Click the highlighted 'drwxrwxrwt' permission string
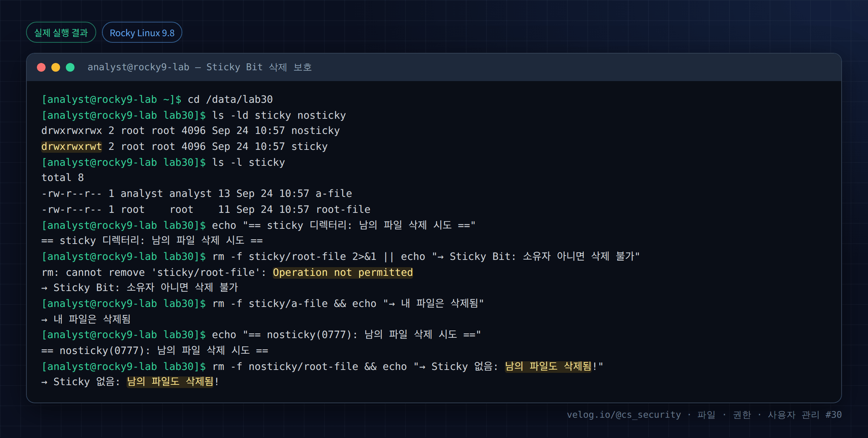The width and height of the screenshot is (868, 438). [72, 147]
